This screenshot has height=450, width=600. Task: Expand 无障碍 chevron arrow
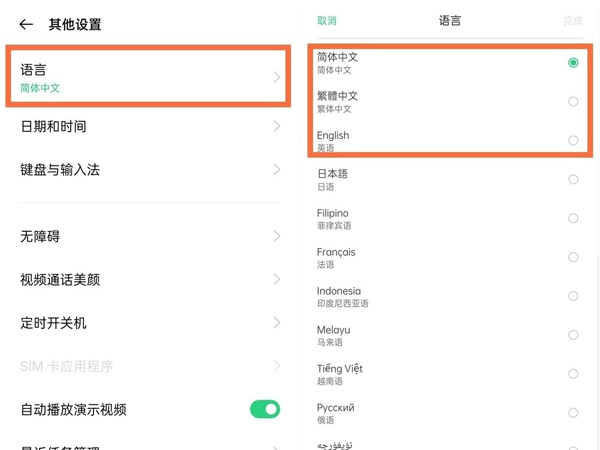click(276, 237)
